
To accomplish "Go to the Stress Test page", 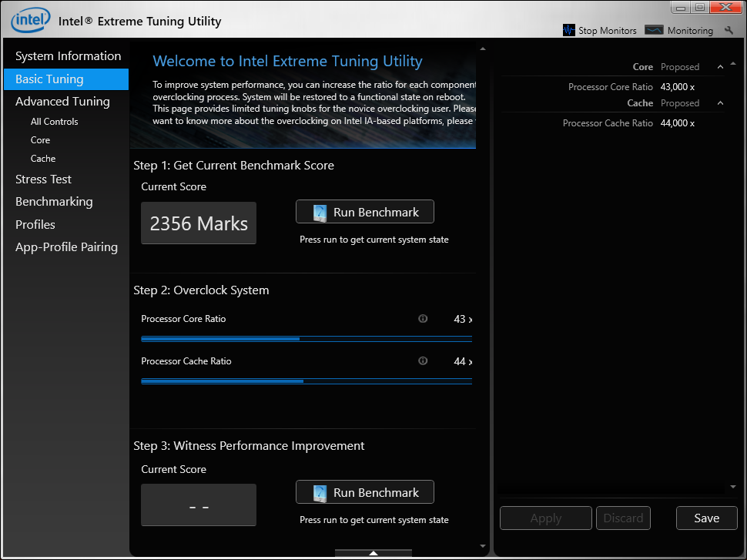I will click(43, 179).
